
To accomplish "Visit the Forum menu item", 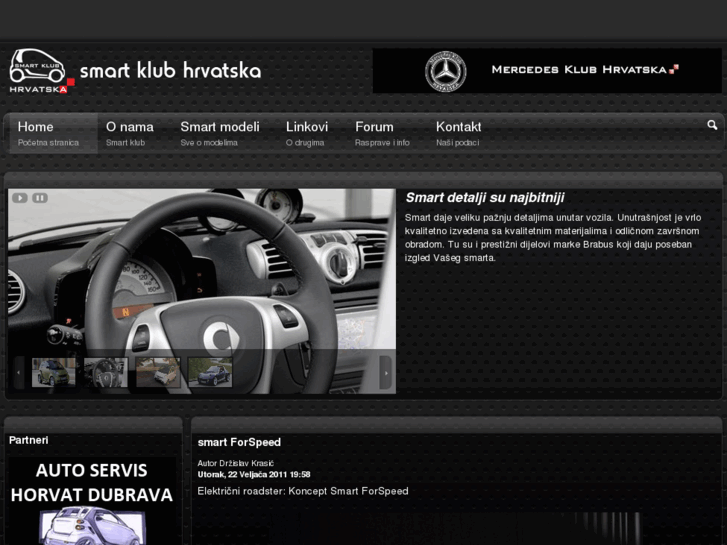I will (382, 133).
